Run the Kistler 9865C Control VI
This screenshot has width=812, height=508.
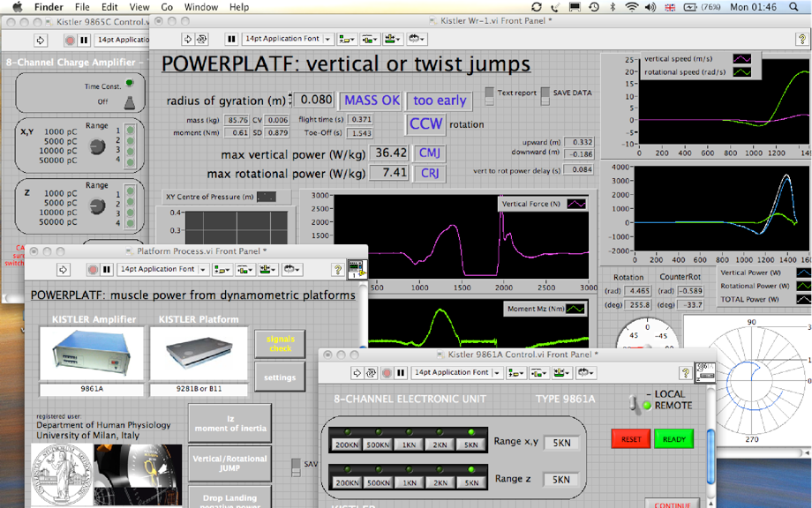point(41,40)
